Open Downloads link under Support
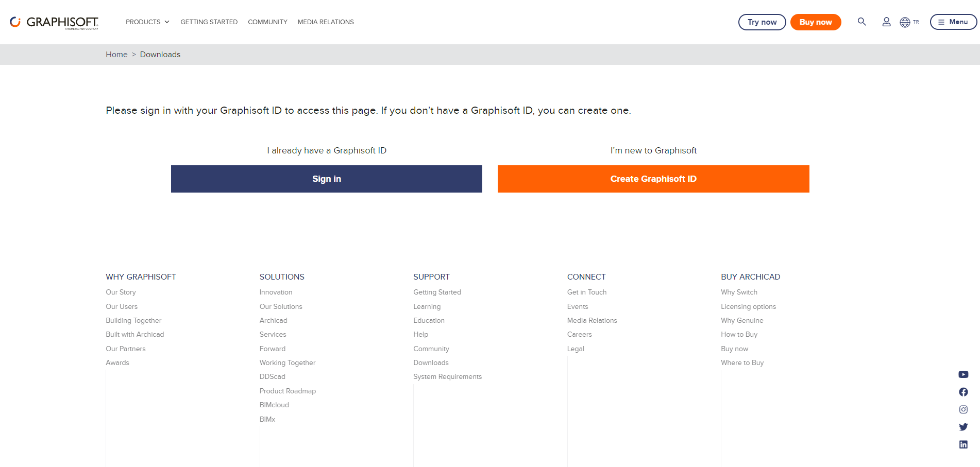 (x=431, y=362)
